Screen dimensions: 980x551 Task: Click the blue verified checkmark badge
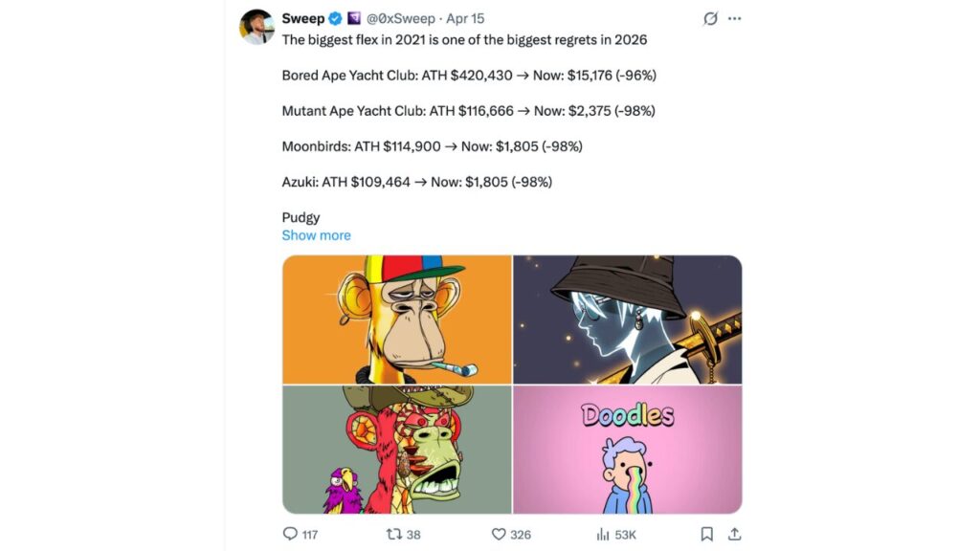coord(336,18)
